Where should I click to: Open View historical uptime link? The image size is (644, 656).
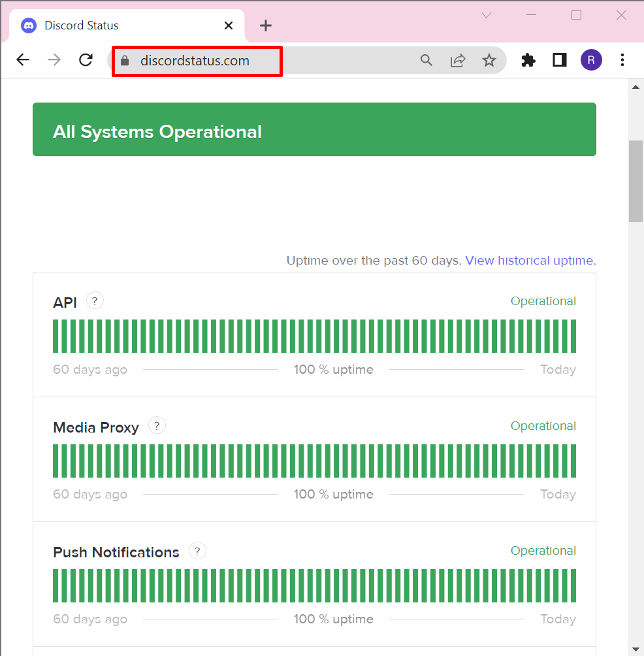(530, 261)
